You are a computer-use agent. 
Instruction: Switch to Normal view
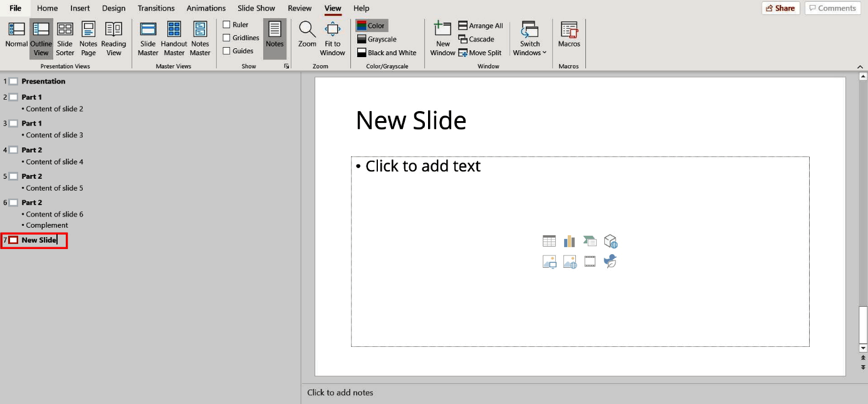16,38
